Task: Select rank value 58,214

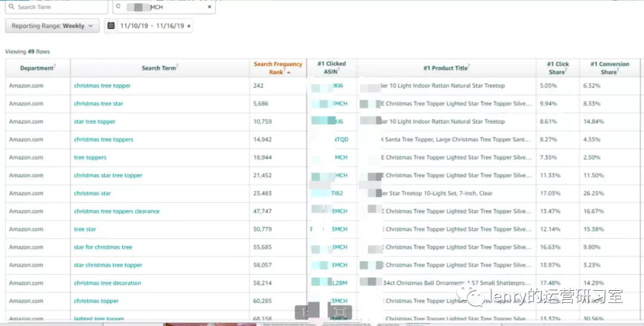Action: [x=262, y=283]
